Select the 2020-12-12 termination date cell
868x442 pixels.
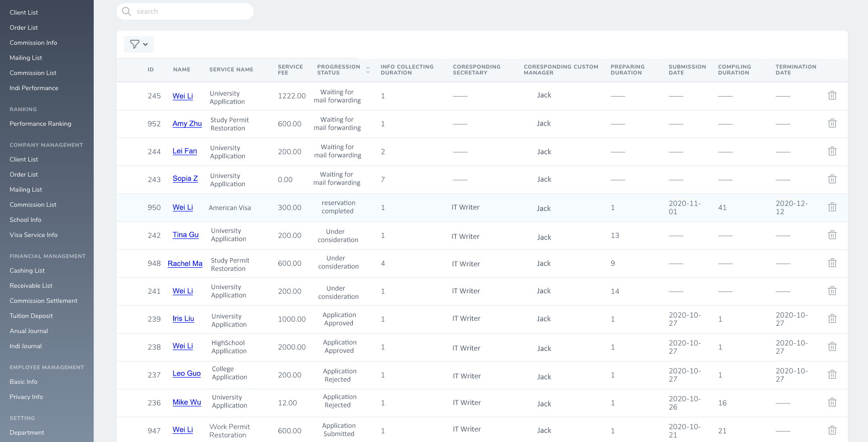click(x=792, y=207)
